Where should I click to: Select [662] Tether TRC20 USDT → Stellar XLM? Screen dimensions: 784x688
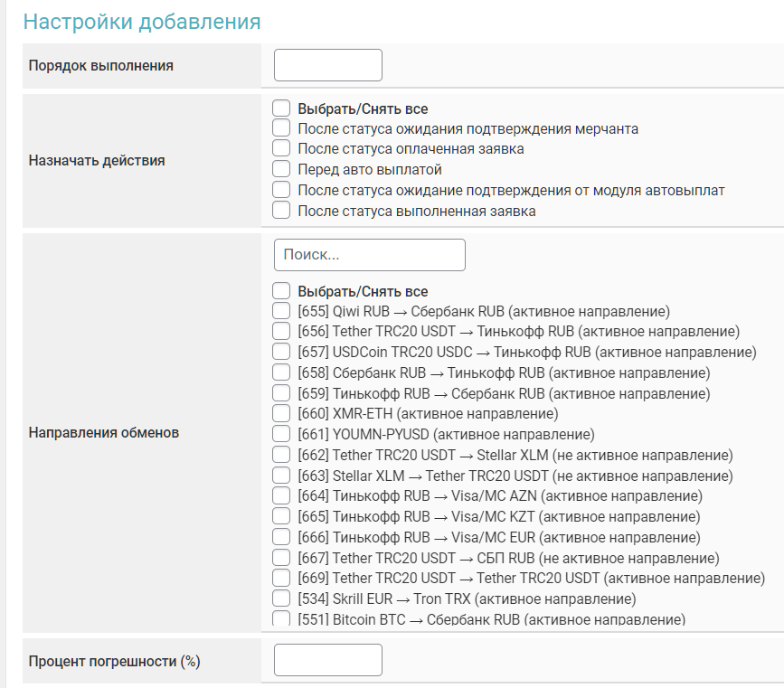tap(281, 455)
